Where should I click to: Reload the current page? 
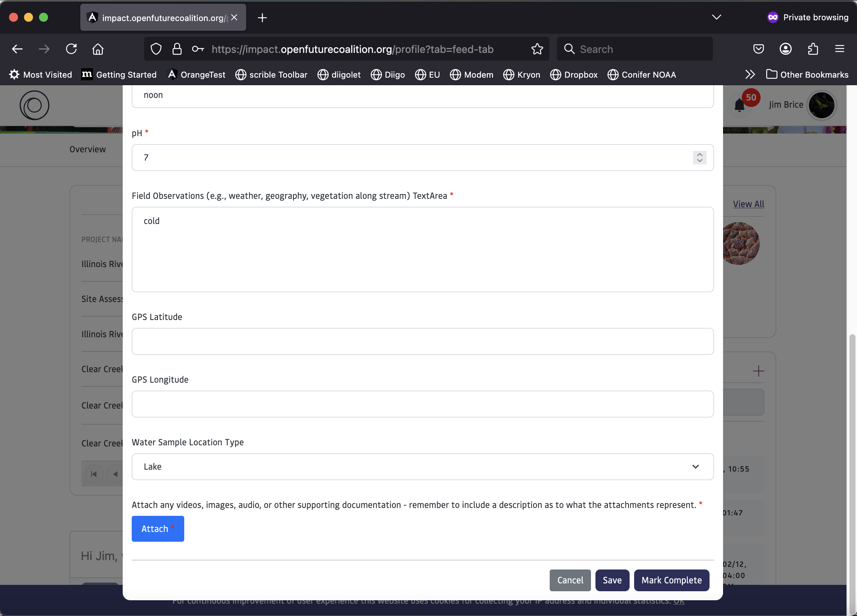(71, 49)
